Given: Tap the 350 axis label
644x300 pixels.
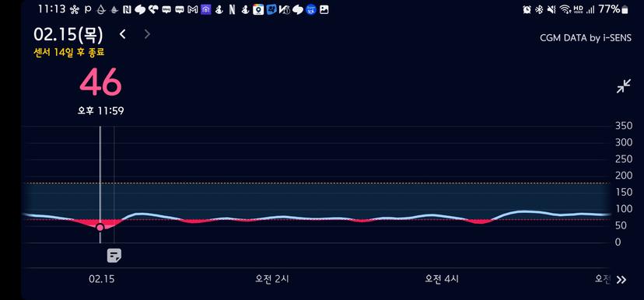Looking at the screenshot, I should pos(624,126).
